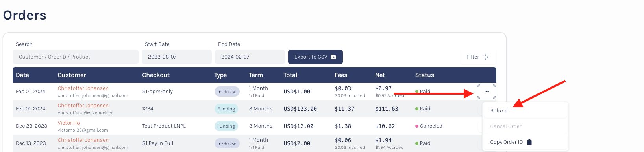
Task: Export orders with the Export to CSV button
Action: coord(315,57)
